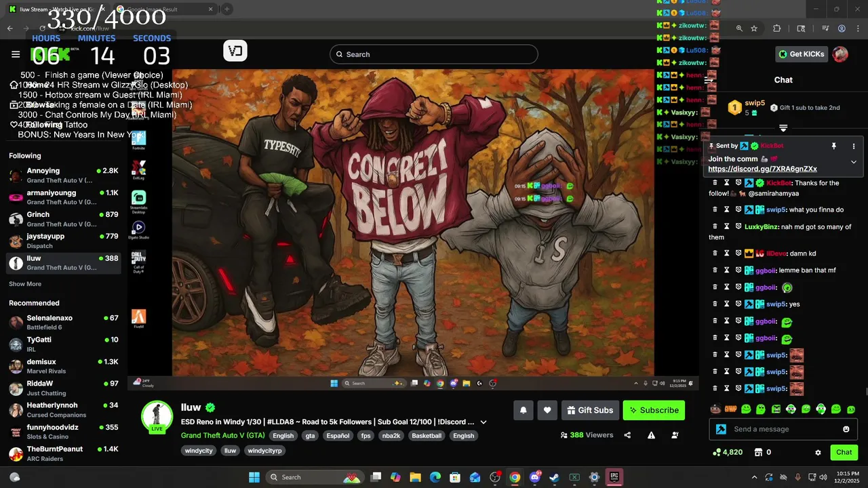Click the moderator hammer badge in message box

tap(721, 429)
